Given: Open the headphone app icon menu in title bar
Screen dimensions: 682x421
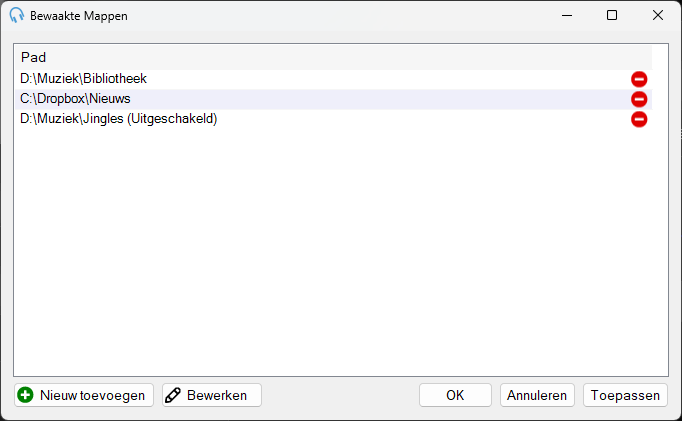Looking at the screenshot, I should click(17, 15).
